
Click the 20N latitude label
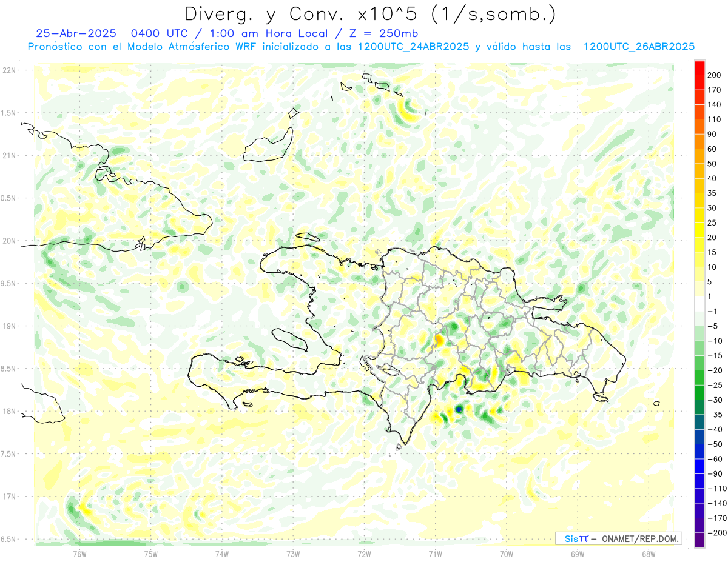8,241
